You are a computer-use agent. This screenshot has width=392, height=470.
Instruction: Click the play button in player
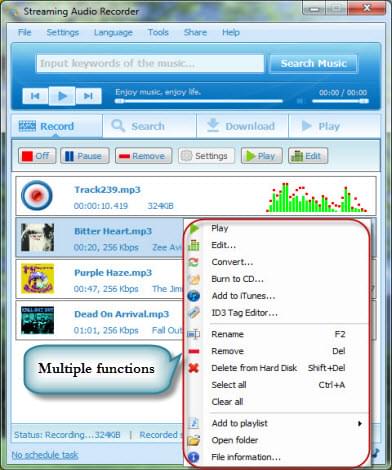coord(62,96)
